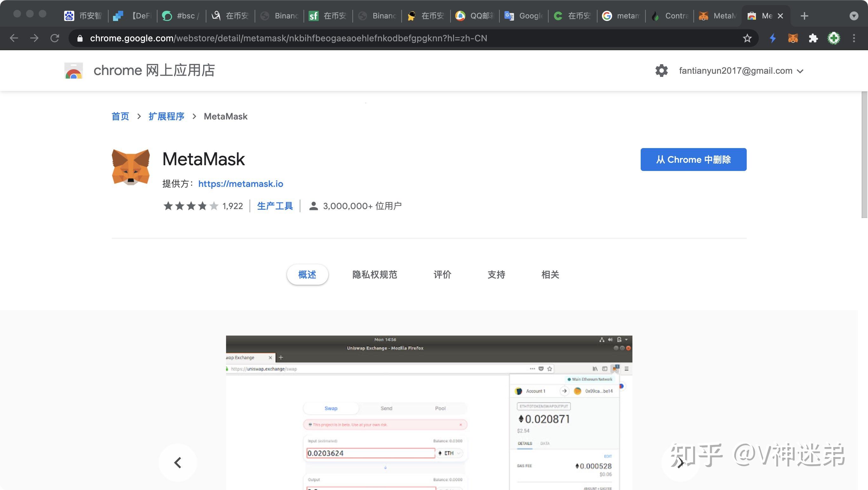868x490 pixels.
Task: Open the 生产工具 category link
Action: (x=275, y=206)
